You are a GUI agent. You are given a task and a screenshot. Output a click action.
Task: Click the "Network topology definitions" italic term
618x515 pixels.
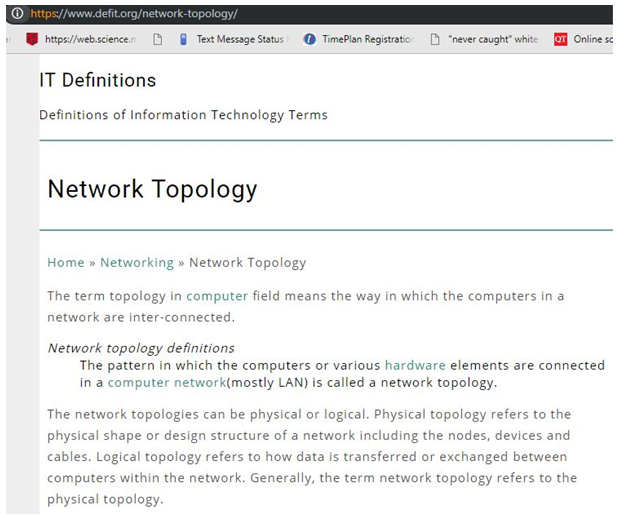point(141,348)
